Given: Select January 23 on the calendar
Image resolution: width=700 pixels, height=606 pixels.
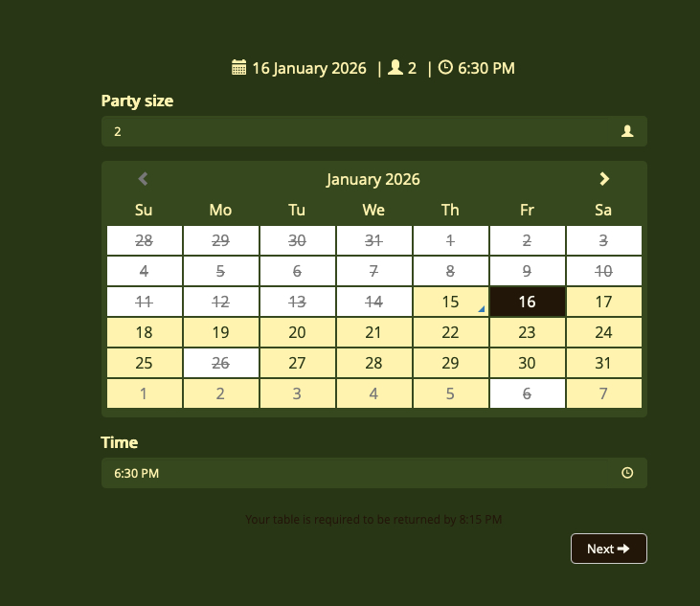Looking at the screenshot, I should (x=527, y=332).
